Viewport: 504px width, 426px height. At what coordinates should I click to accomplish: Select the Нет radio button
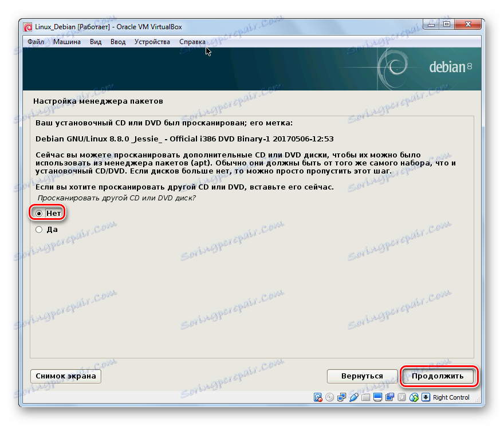pos(39,214)
